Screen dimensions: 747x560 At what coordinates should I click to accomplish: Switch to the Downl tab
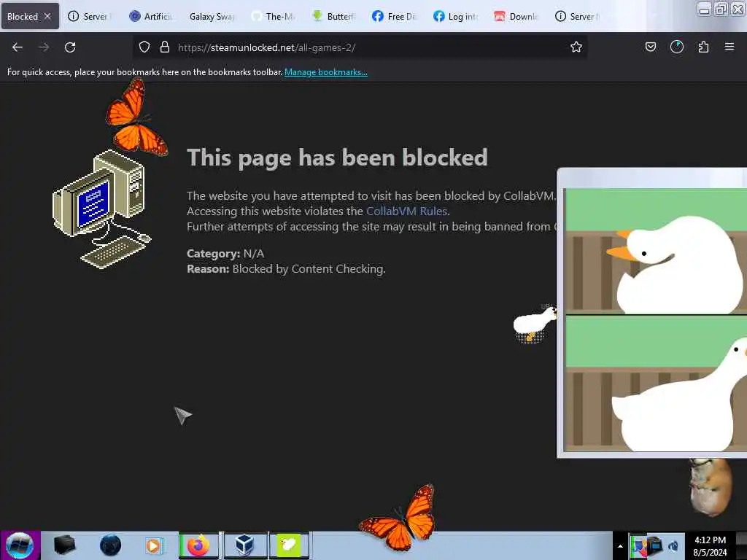[x=517, y=16]
